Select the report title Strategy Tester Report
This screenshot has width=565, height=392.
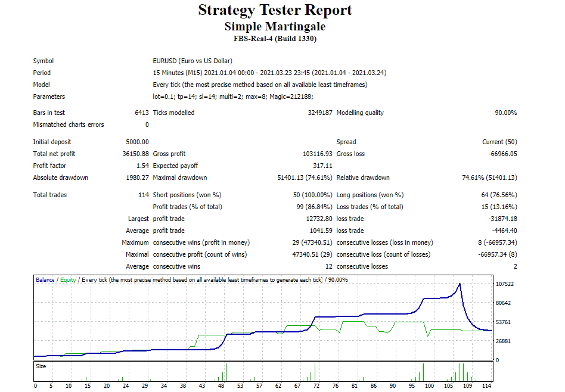[282, 10]
